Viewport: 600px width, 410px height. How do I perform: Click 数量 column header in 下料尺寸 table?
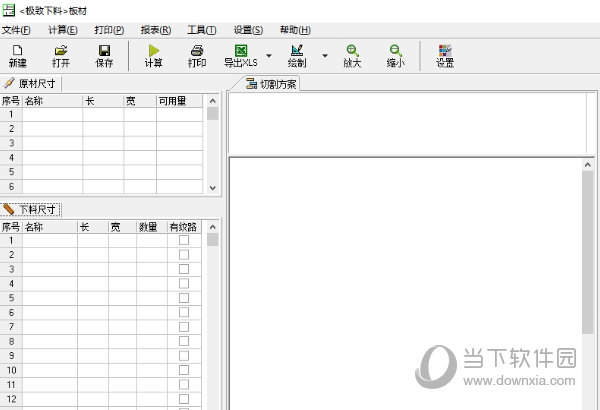point(152,227)
